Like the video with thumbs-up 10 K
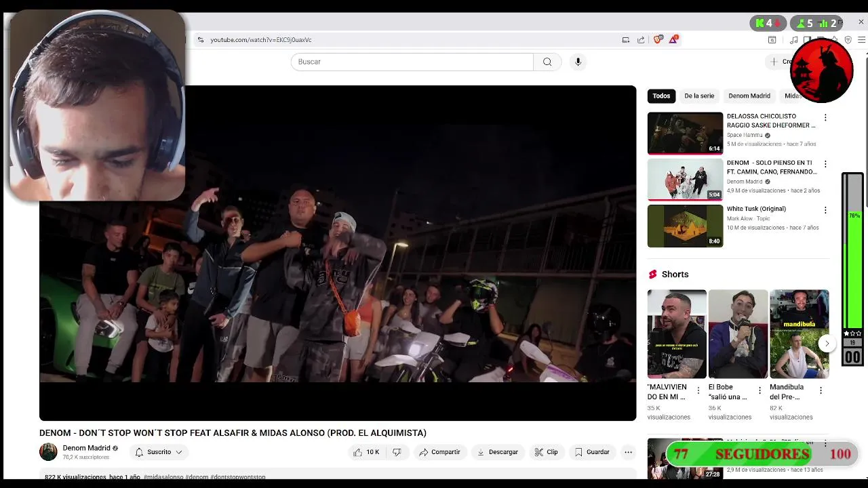This screenshot has height=488, width=868. point(366,452)
